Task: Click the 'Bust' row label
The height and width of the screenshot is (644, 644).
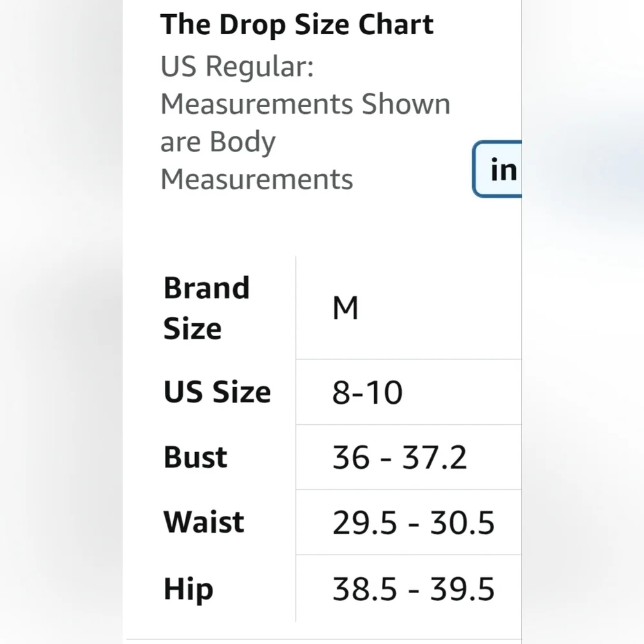Action: (195, 457)
